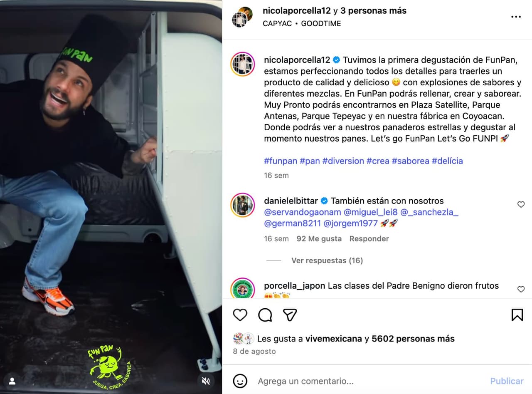Open danielelbittar's profile picture
Viewport: 532px width, 394px height.
tap(242, 205)
